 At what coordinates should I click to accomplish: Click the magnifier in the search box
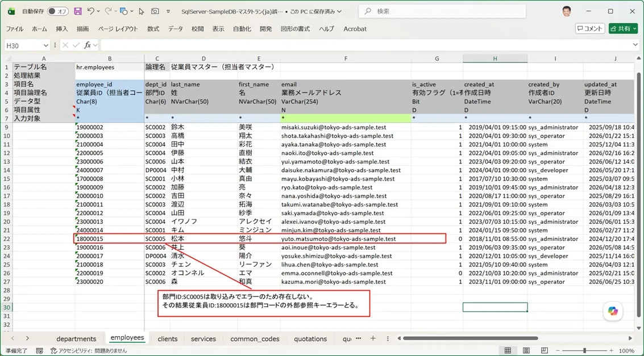click(368, 11)
